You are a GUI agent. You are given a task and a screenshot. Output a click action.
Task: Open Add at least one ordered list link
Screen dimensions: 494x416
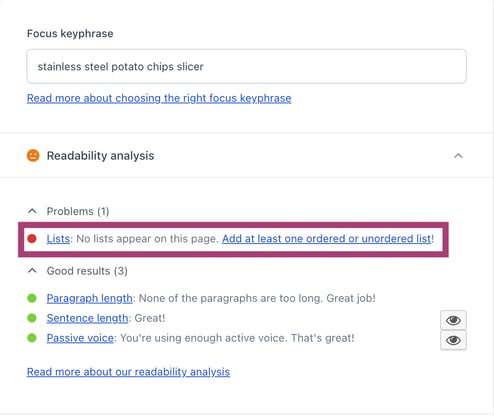pyautogui.click(x=326, y=239)
